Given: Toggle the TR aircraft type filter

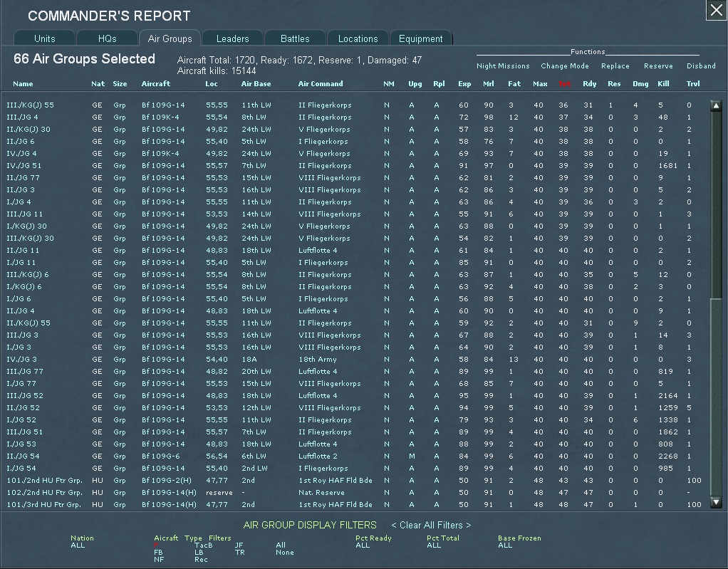Looking at the screenshot, I should coord(239,553).
